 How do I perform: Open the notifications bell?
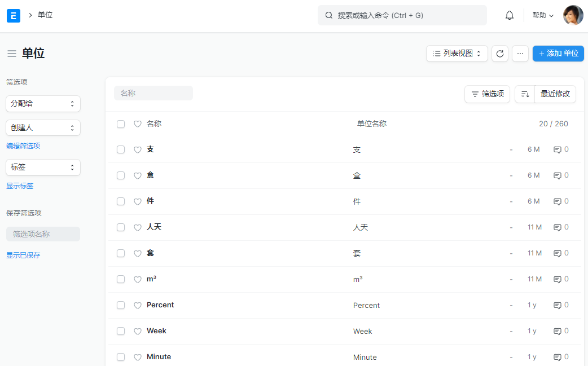pos(509,15)
